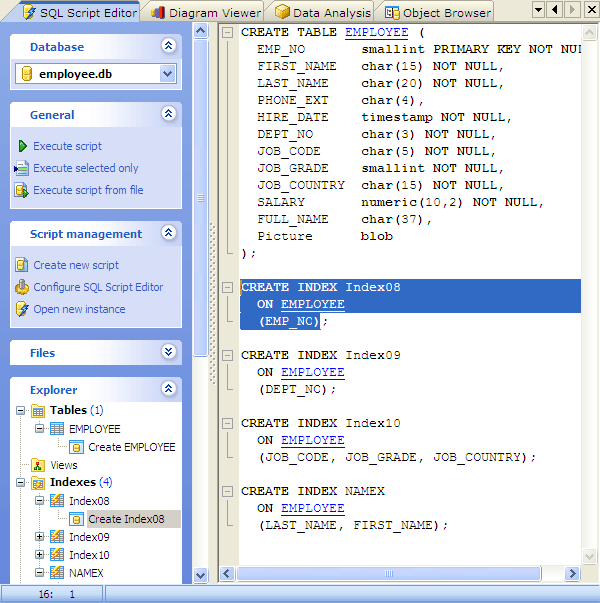Click the editor scroll right arrow

[x=572, y=573]
